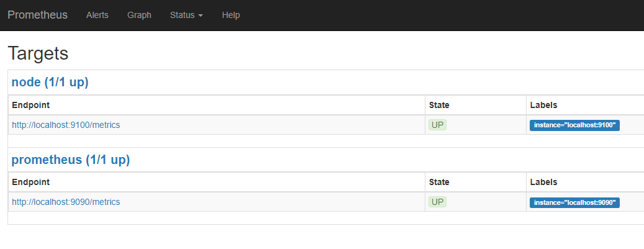644x249 pixels.
Task: Click the Prometheus brand logo text
Action: [37, 15]
